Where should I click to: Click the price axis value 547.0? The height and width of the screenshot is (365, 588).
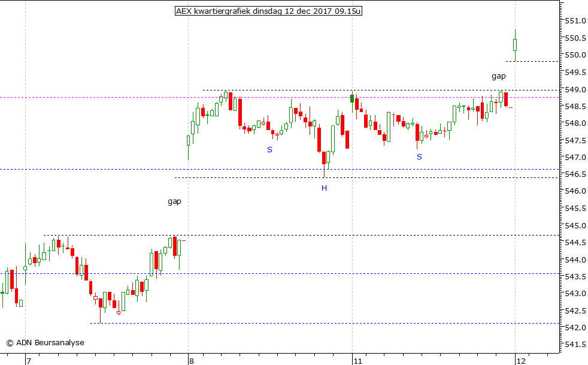click(x=575, y=158)
